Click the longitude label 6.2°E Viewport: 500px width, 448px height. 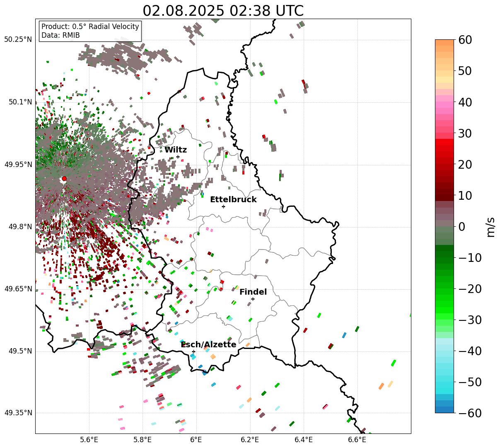[x=250, y=440]
